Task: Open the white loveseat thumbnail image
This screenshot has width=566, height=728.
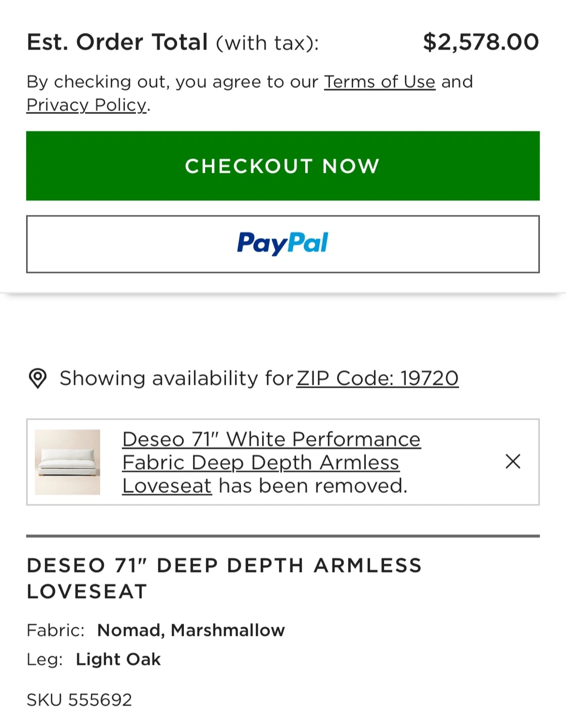Action: tap(67, 462)
